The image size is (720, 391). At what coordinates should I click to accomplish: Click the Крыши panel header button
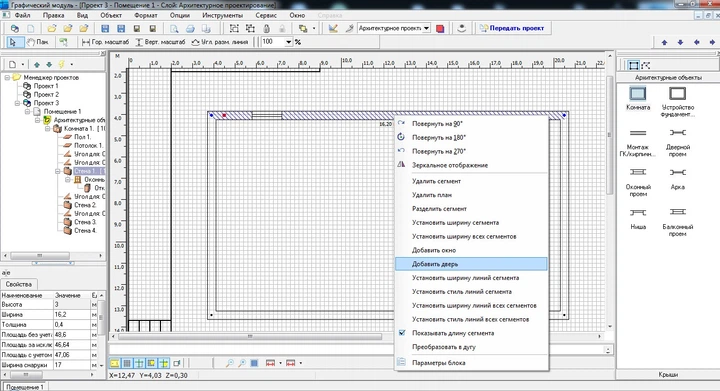coord(668,374)
